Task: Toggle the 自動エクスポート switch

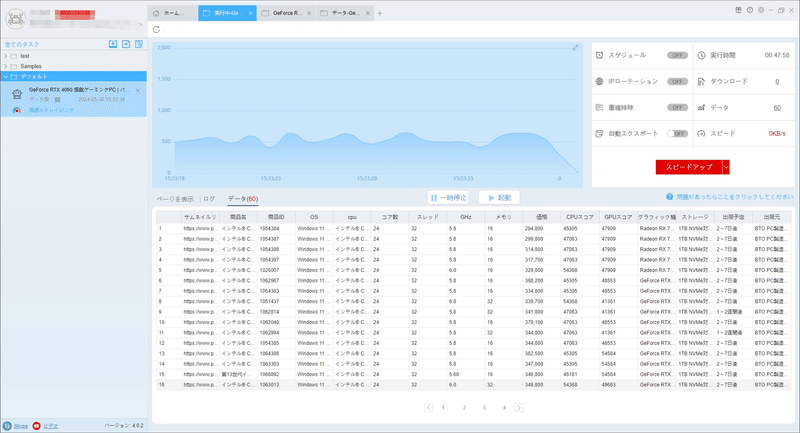Action: pos(678,134)
